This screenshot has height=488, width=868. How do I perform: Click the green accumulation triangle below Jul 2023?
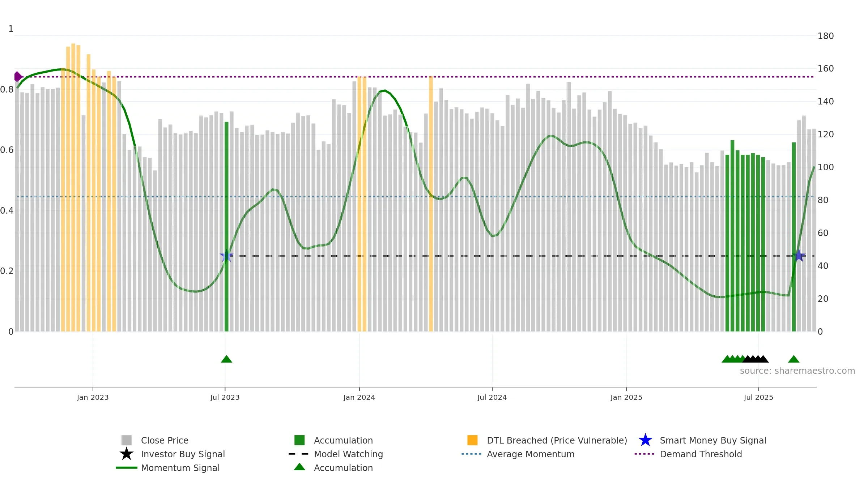[226, 359]
